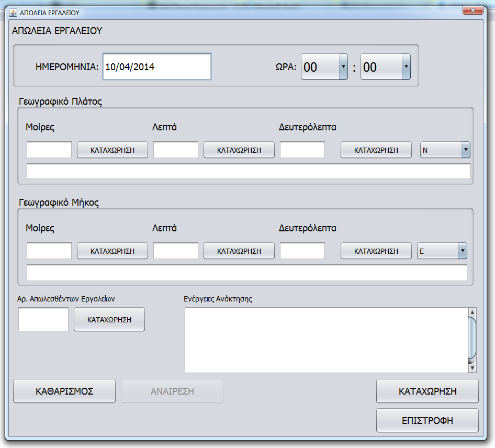Open the ΩΡΑ hours dropdown
Image resolution: width=495 pixels, height=448 pixels.
click(324, 66)
